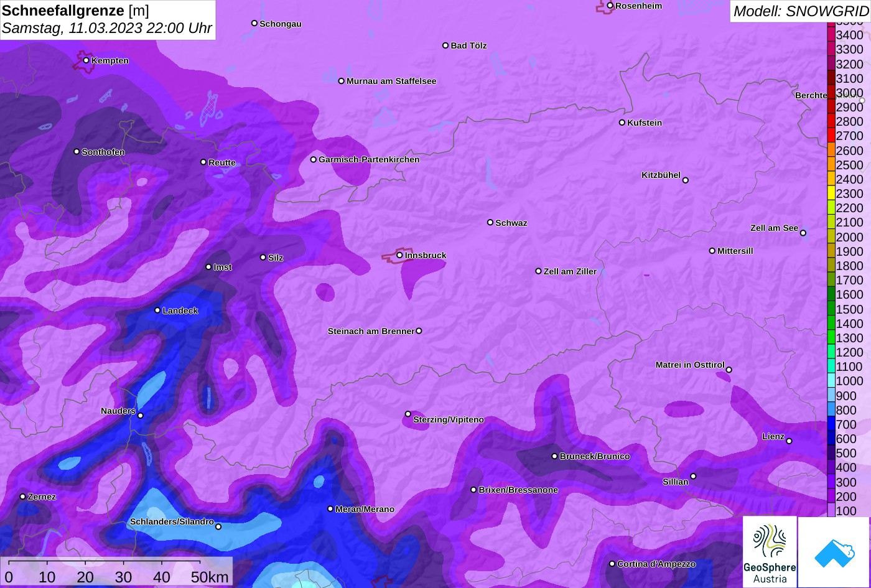Pick the blue 700 legend swatch
This screenshot has width=871, height=588.
[x=831, y=424]
